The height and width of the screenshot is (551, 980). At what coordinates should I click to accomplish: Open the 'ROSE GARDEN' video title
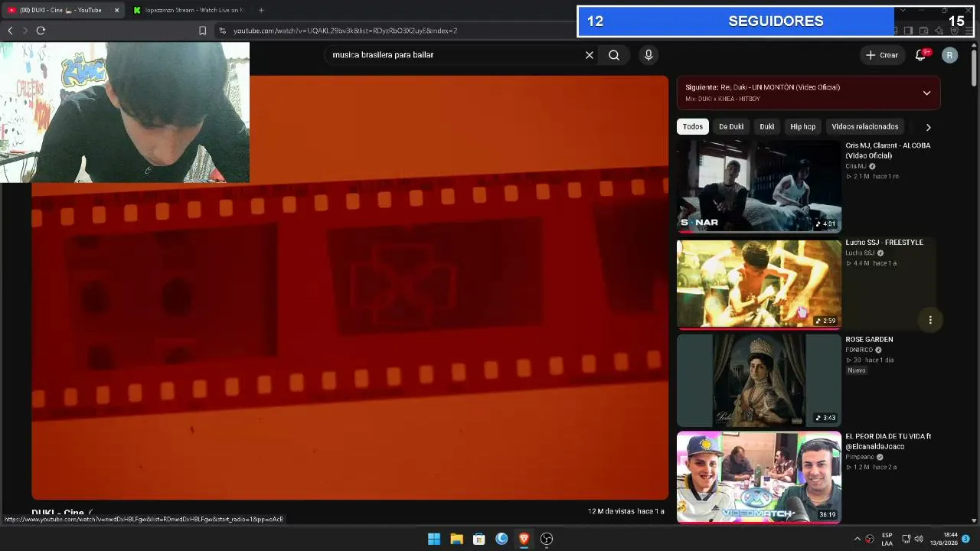(x=869, y=340)
